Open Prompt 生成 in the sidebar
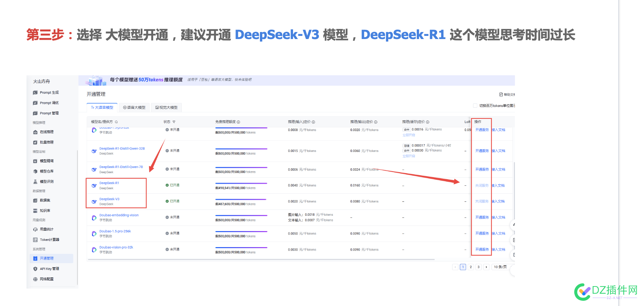 (46, 93)
